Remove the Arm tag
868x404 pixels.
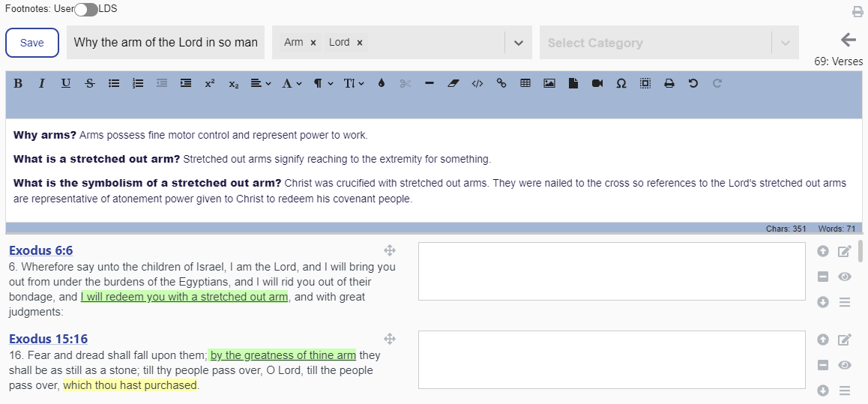point(313,43)
